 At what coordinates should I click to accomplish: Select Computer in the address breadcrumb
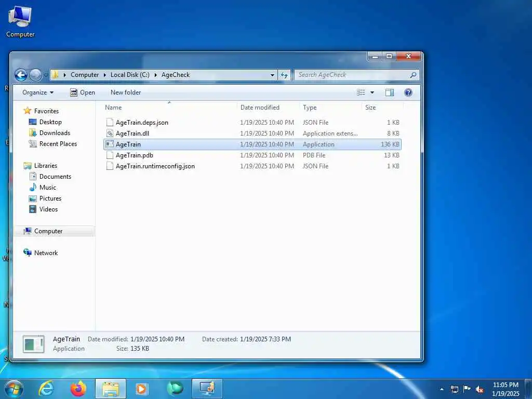[x=85, y=75]
